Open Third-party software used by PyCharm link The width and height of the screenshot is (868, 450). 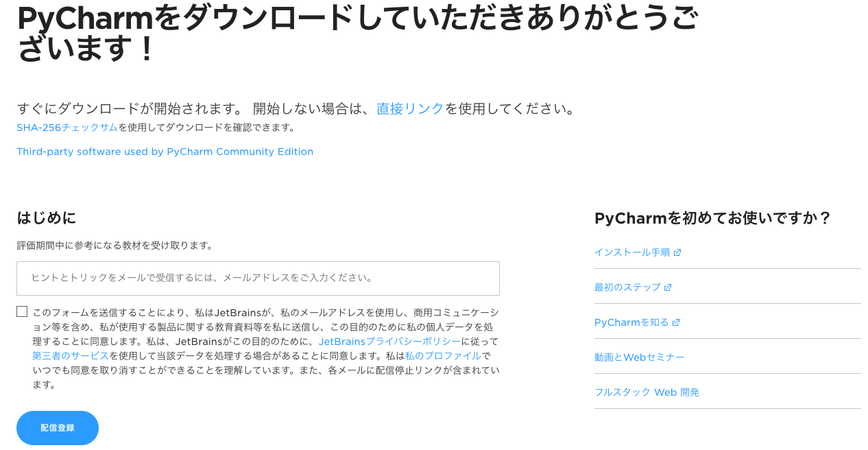[165, 152]
